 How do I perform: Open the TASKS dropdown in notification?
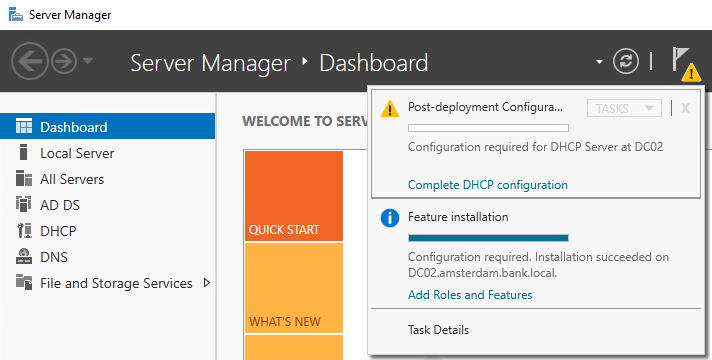pos(624,108)
